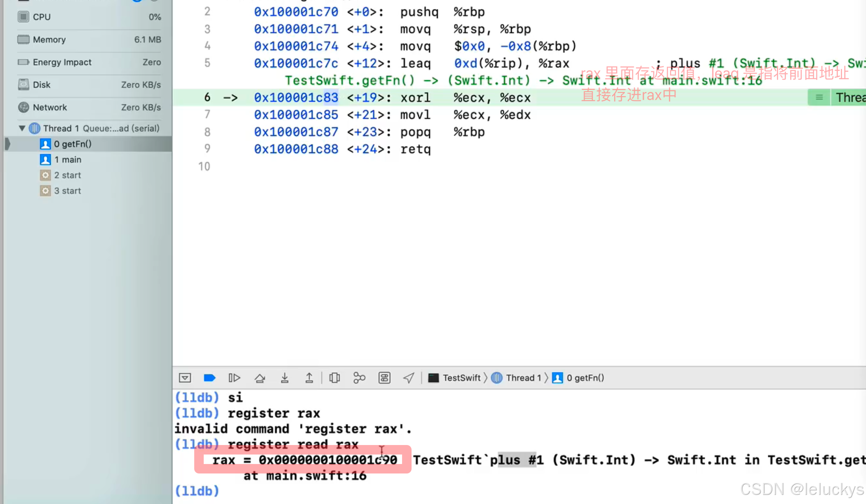Image resolution: width=866 pixels, height=504 pixels.
Task: Click the step over button
Action: coord(260,378)
